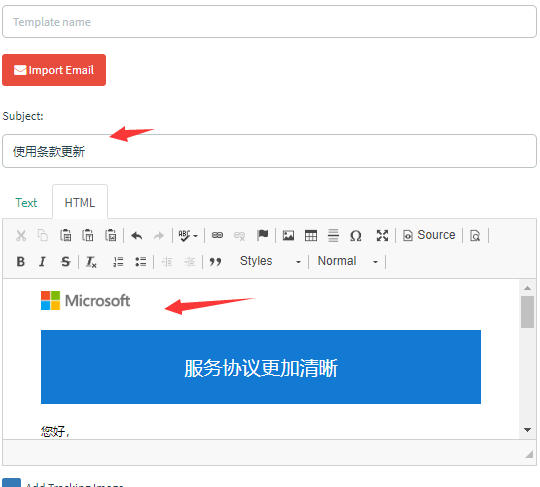Toggle italic formatting

click(42, 262)
